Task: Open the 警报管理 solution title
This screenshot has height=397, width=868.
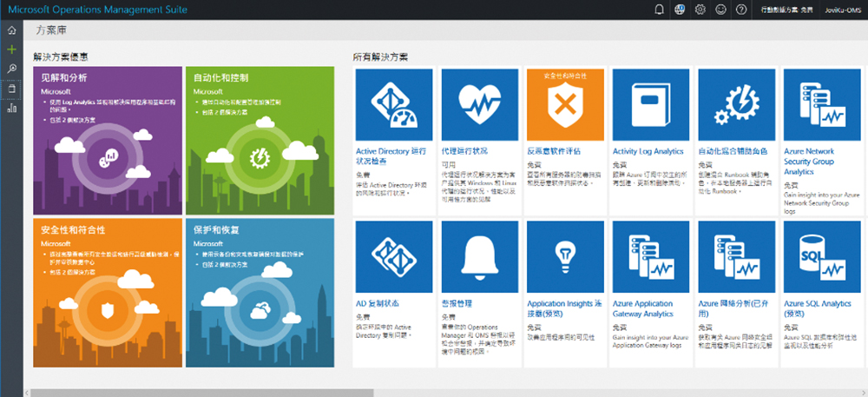Action: coord(457,303)
